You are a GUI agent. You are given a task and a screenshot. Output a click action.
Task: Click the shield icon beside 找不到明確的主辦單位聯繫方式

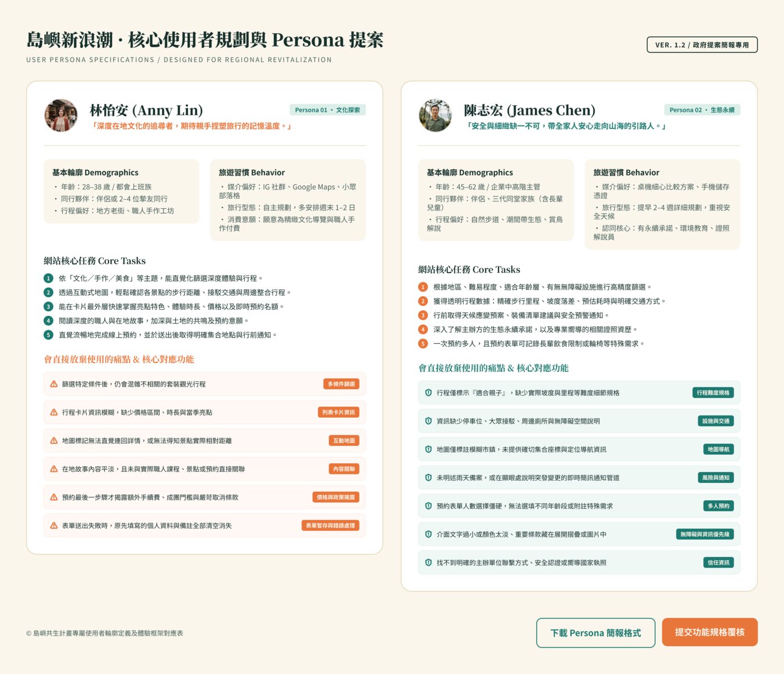[x=428, y=563]
